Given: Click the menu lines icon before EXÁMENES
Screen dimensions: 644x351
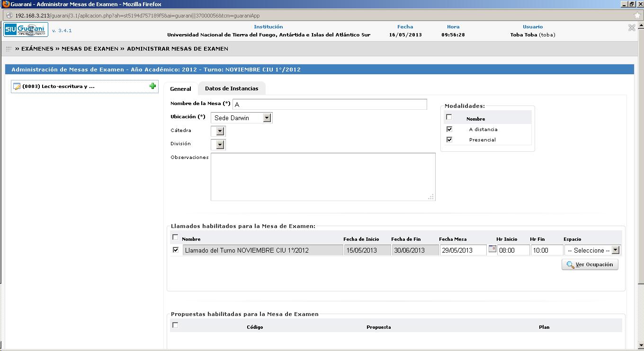Looking at the screenshot, I should click(9, 49).
